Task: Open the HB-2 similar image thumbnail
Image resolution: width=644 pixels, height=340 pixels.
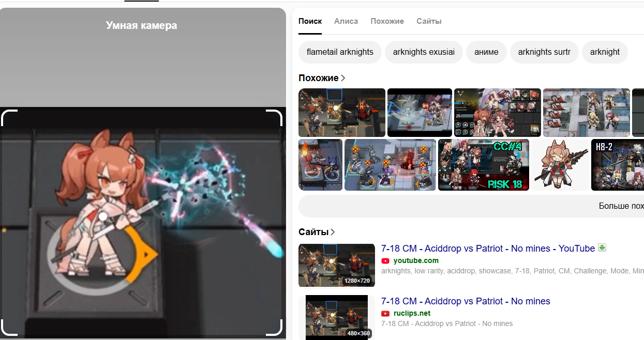Action: pos(618,165)
